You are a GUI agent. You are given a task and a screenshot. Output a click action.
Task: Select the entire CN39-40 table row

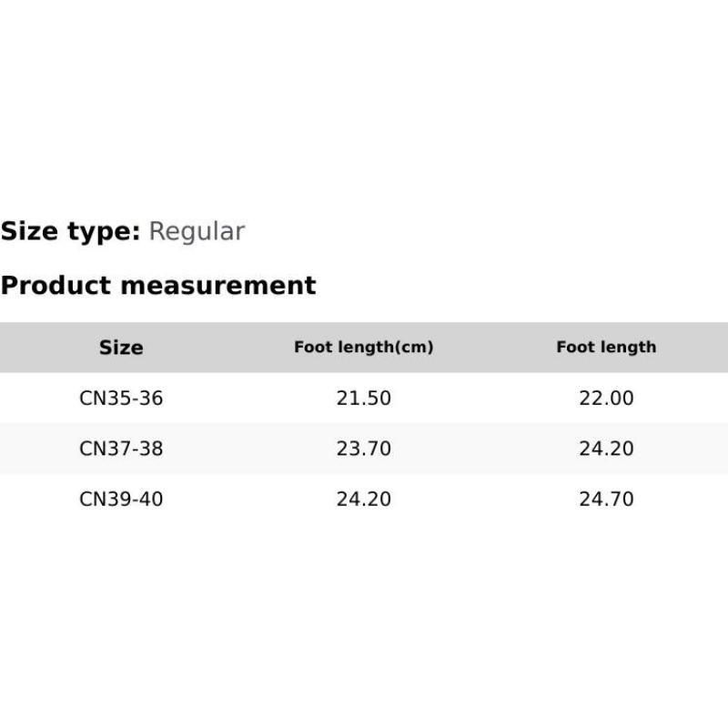coord(482,499)
